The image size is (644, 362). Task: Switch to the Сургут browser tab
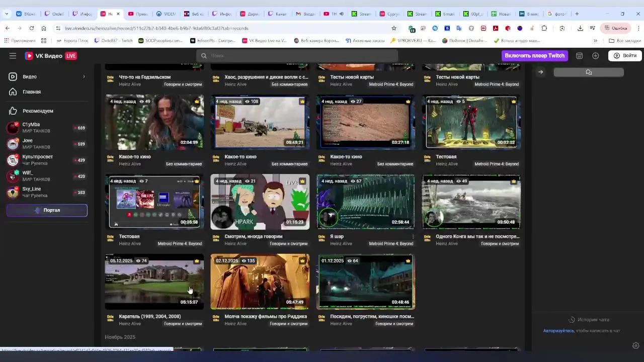[x=389, y=14]
